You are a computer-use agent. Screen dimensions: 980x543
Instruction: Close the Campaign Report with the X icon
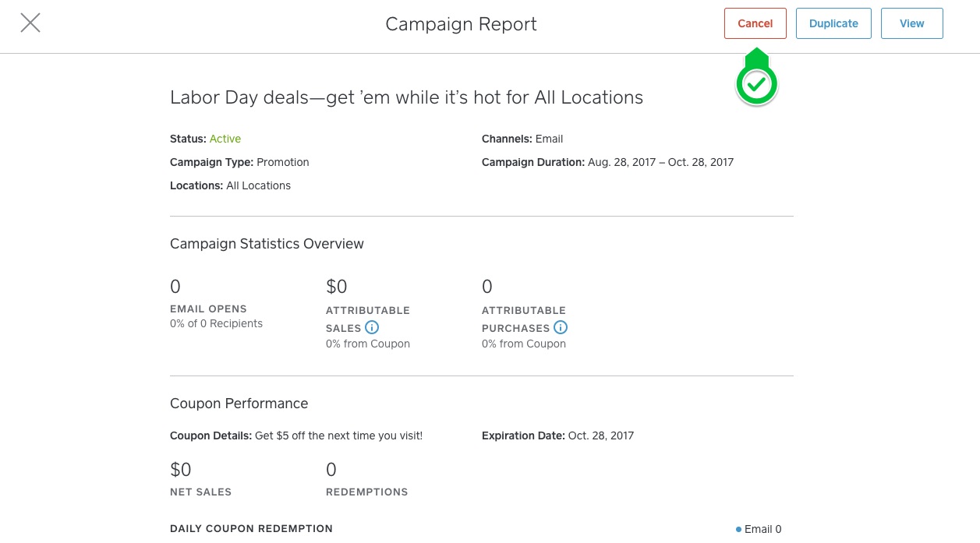pos(30,23)
